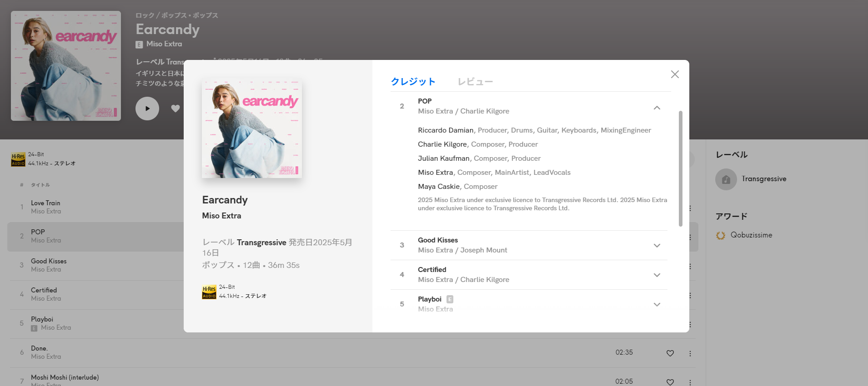
Task: Click the dialog's credits scrollbar
Action: click(x=681, y=168)
